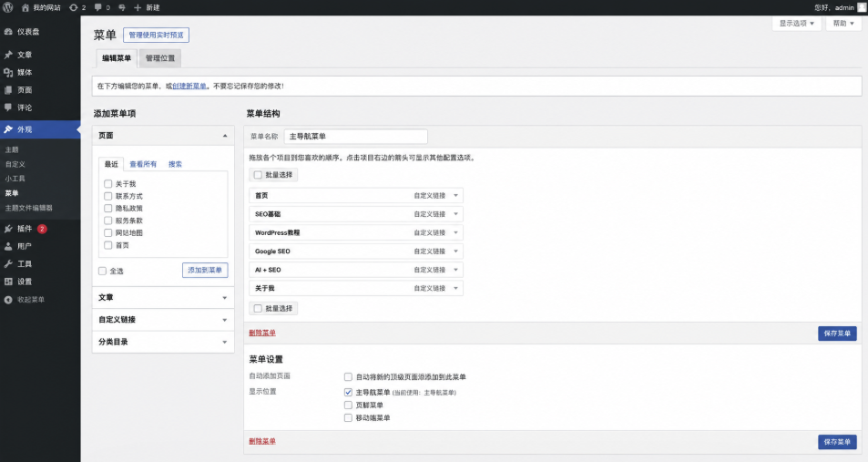Click the 用户 user icon

[x=8, y=247]
